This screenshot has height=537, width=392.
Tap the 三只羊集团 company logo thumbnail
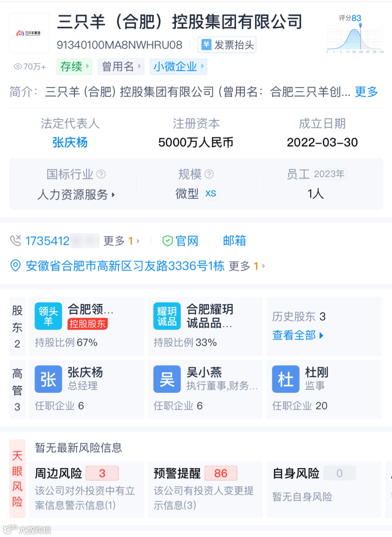tap(29, 33)
